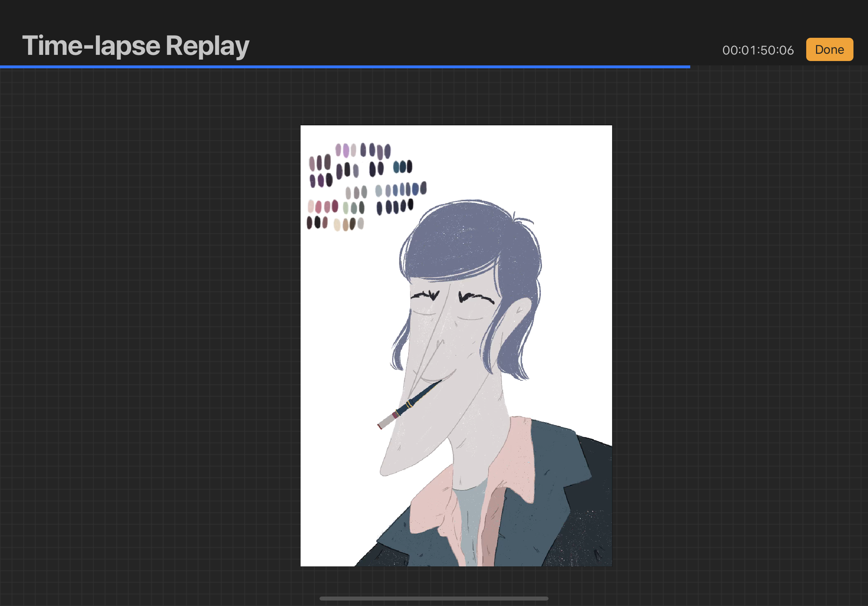868x606 pixels.
Task: Click the home indicator bar at bottom
Action: coord(434,598)
